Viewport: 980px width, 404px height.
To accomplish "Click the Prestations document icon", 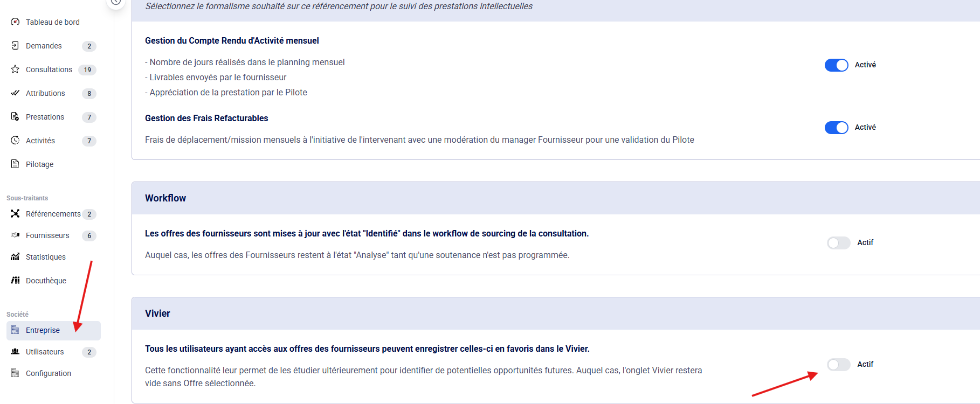I will pyautogui.click(x=15, y=117).
